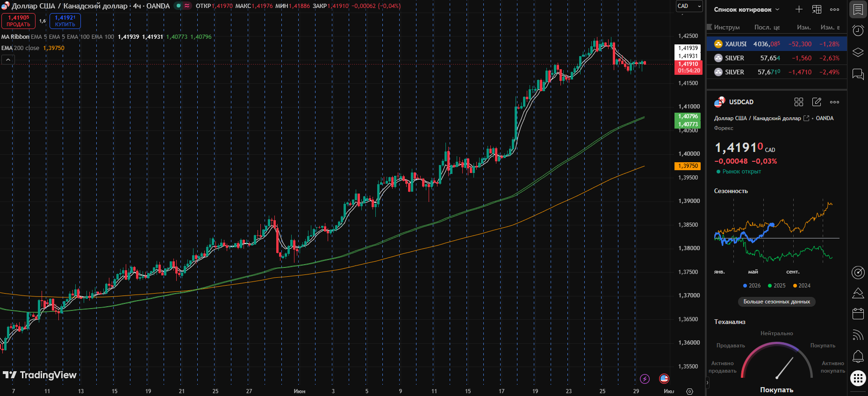Sort watchlist by Посл. це column header
868x396 pixels.
[767, 27]
